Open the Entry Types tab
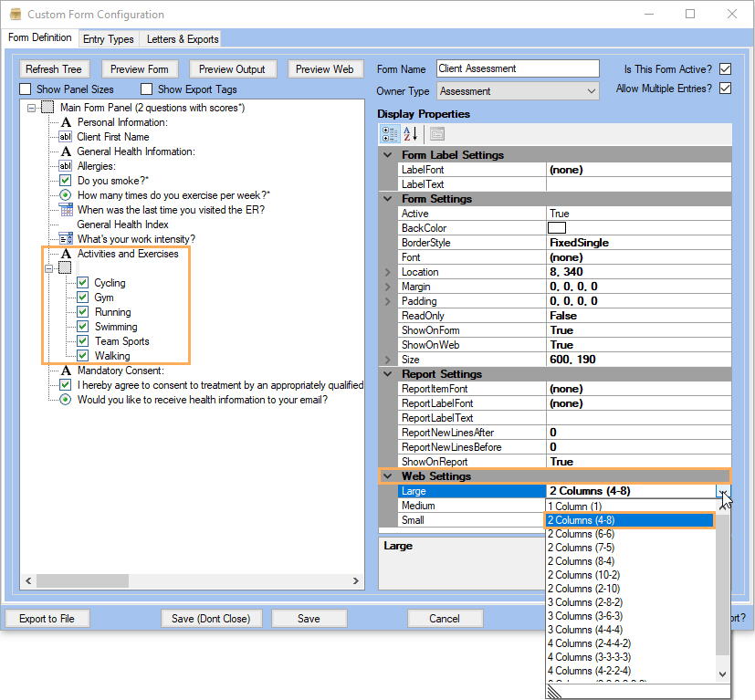This screenshot has width=755, height=700. coord(109,39)
